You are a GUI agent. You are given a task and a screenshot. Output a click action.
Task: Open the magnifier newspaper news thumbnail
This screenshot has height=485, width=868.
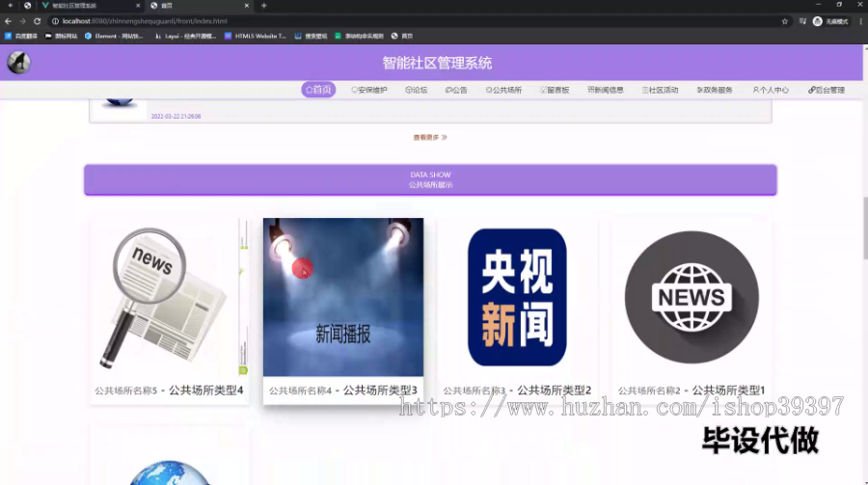pos(169,297)
